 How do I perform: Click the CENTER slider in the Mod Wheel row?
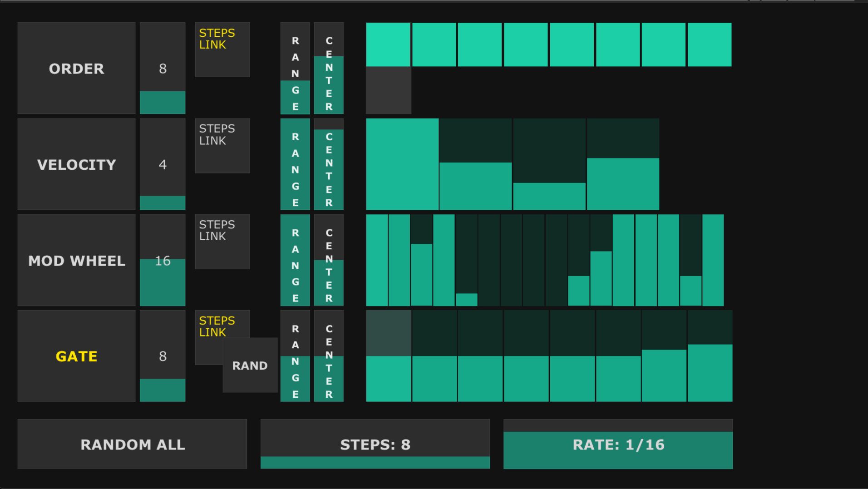(328, 260)
